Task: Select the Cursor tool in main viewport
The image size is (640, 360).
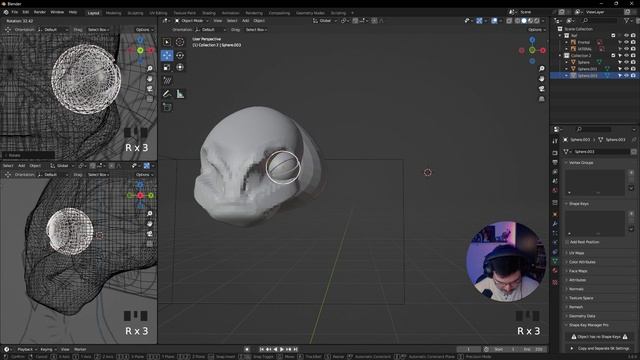Action: [180, 42]
